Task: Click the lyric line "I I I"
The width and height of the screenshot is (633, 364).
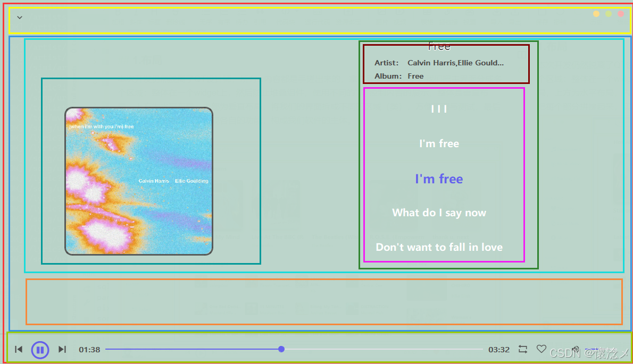Action: coord(439,109)
